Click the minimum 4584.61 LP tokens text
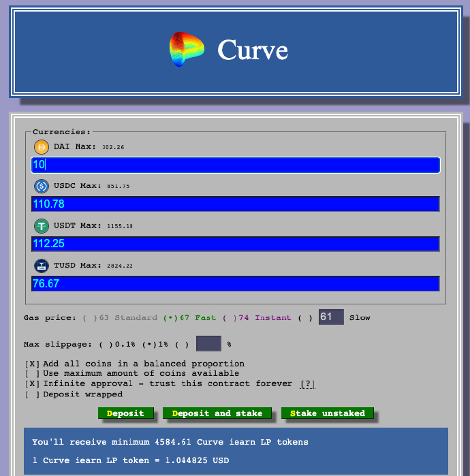470x476 pixels. tap(170, 442)
